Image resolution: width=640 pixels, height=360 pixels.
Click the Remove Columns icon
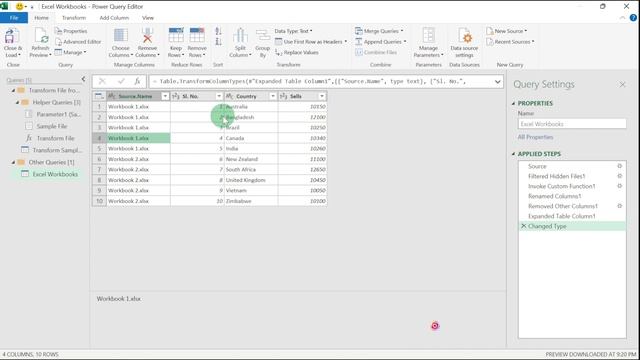[147, 36]
